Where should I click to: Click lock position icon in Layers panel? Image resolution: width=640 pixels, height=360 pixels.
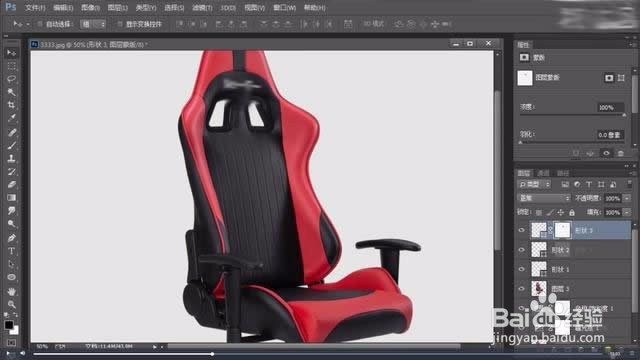[561, 212]
